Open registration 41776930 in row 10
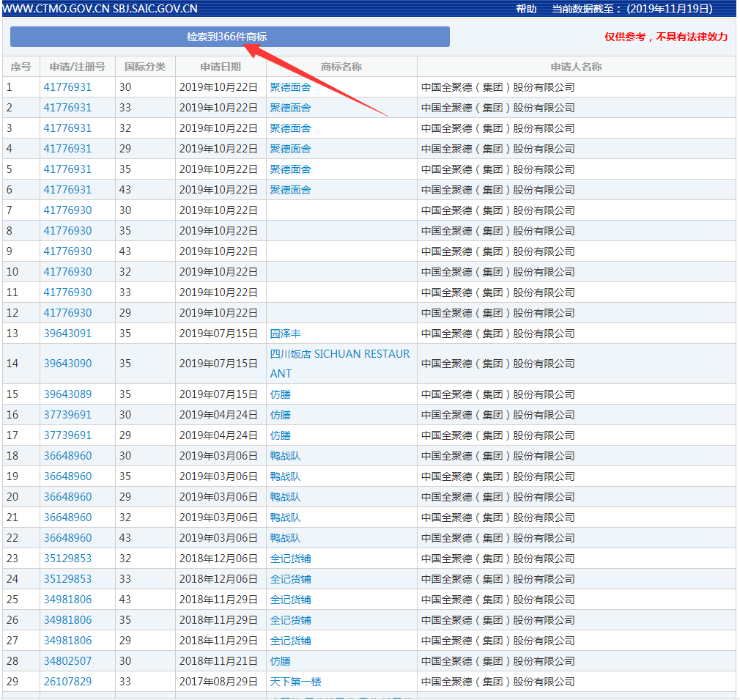The image size is (740, 700). pos(67,272)
